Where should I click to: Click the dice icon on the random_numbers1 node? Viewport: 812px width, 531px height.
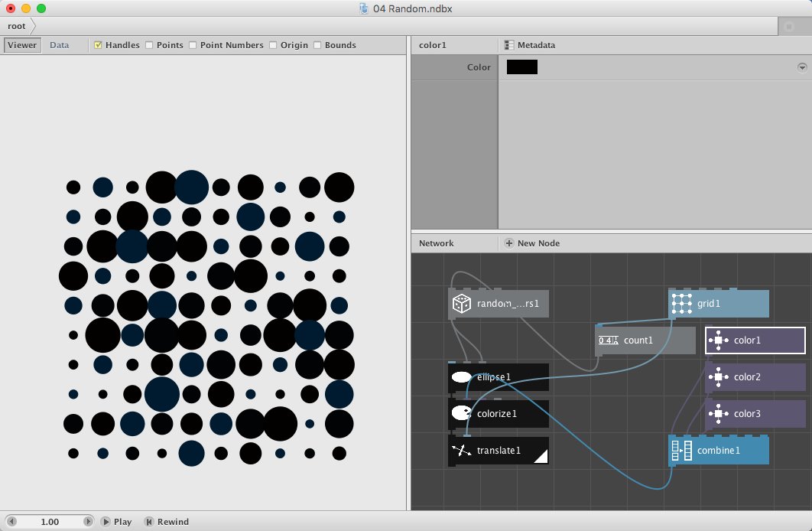click(x=462, y=303)
